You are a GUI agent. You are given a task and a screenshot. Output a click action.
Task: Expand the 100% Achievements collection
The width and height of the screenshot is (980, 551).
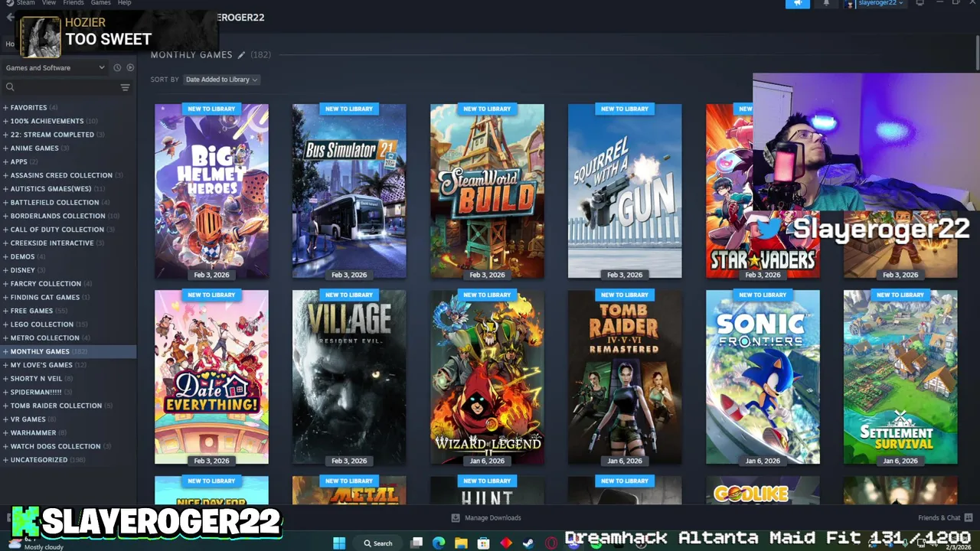5,121
